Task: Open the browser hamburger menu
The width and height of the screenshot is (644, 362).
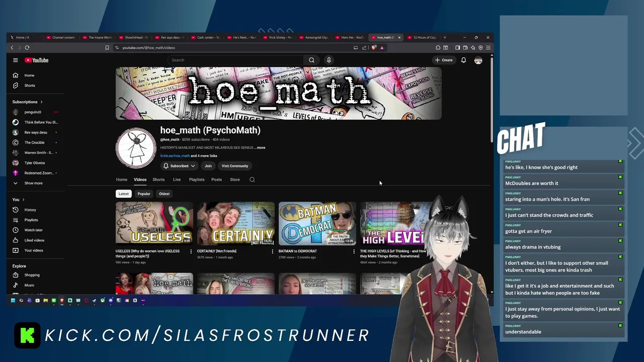Action: coord(488,48)
